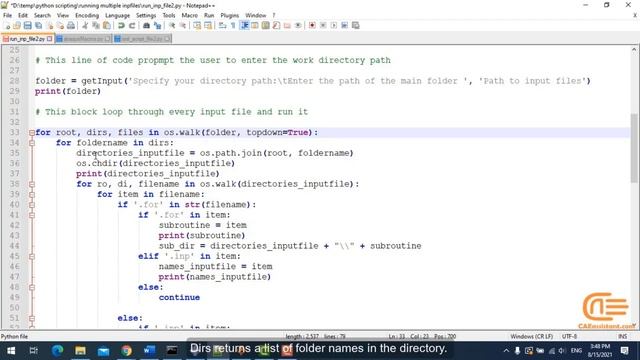Click the UTF-8 encoding status field

pyautogui.click(x=569, y=336)
